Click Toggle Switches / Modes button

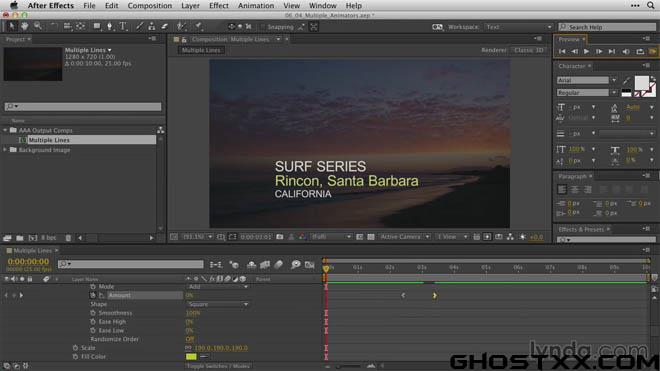[218, 366]
